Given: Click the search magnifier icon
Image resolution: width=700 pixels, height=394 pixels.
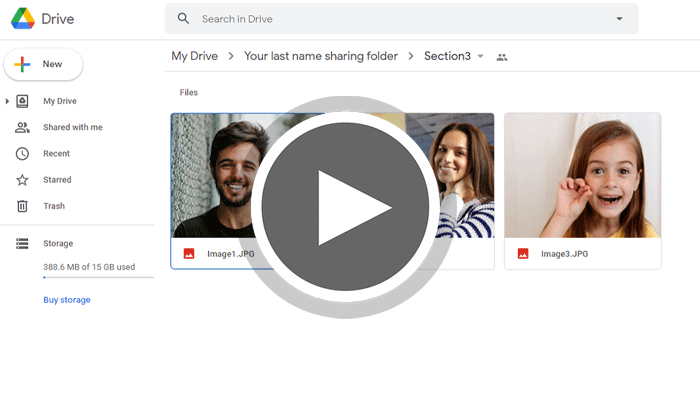Looking at the screenshot, I should coord(183,19).
